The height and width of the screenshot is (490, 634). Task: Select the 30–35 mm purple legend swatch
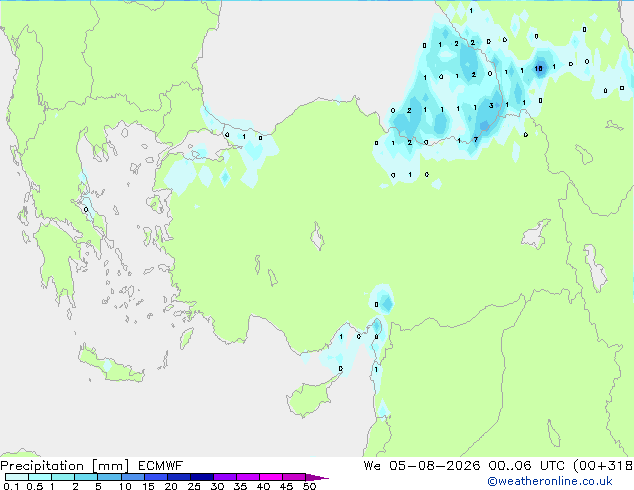(x=225, y=477)
